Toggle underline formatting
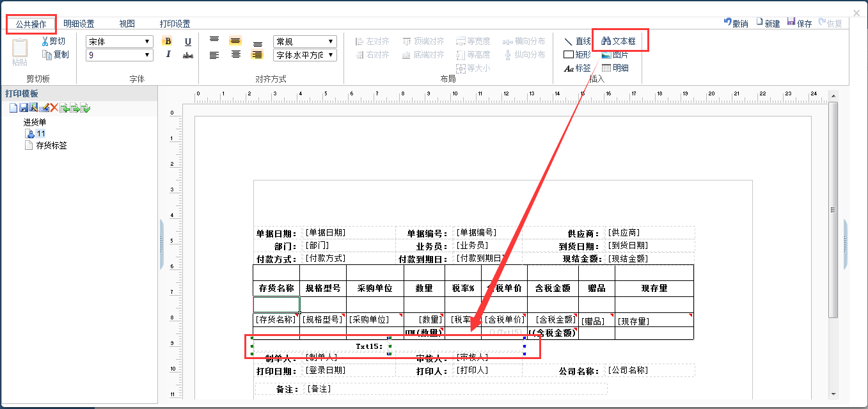868x409 pixels. (188, 42)
